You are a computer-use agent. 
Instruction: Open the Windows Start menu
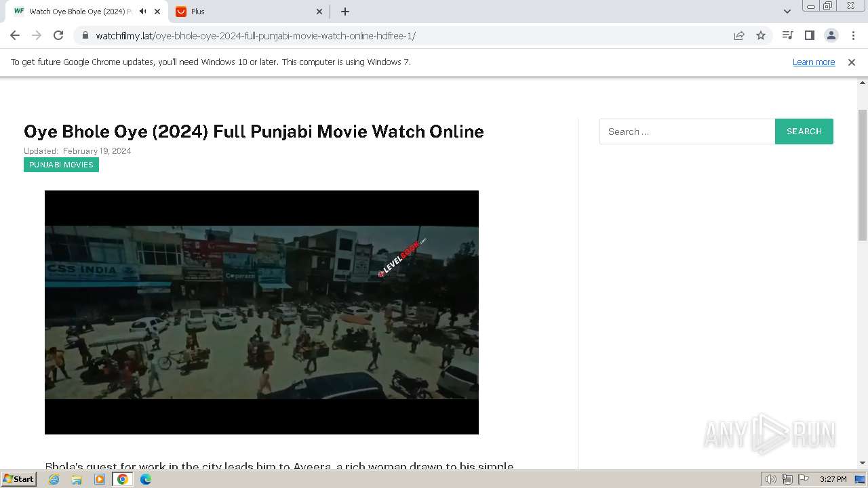pyautogui.click(x=19, y=479)
